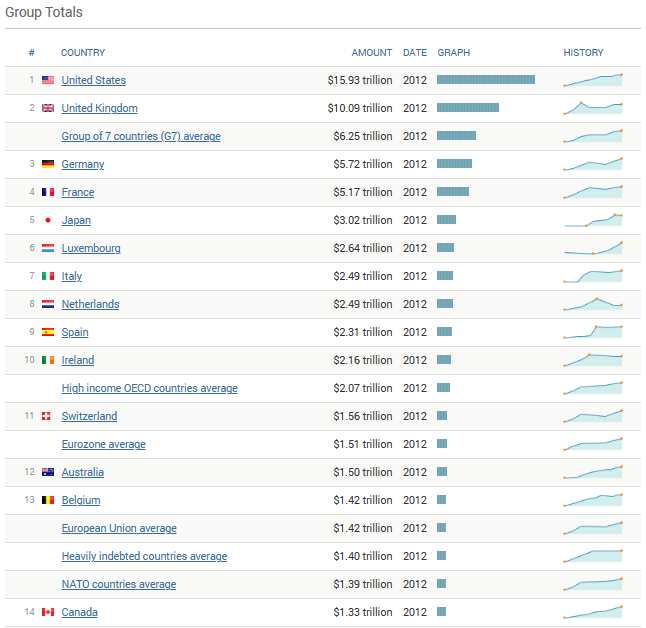Open High income OECD countries average
Viewport: 646px width, 628px height.
click(150, 388)
